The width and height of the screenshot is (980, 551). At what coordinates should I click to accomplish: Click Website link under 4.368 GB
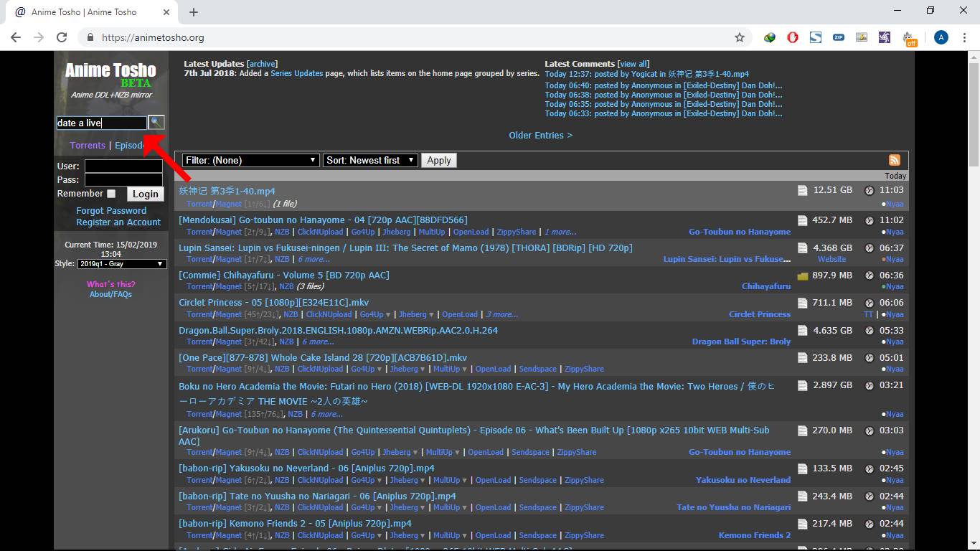[x=831, y=260]
